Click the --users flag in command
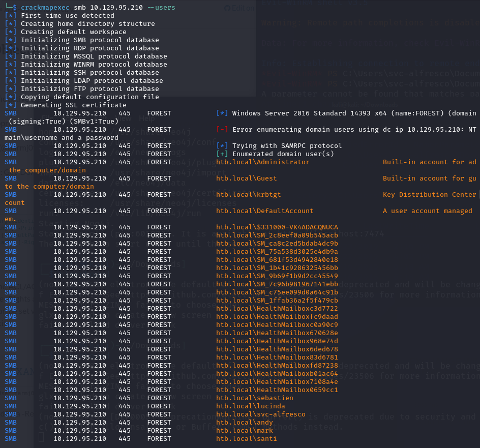Image resolution: width=480 pixels, height=448 pixels. tap(161, 7)
